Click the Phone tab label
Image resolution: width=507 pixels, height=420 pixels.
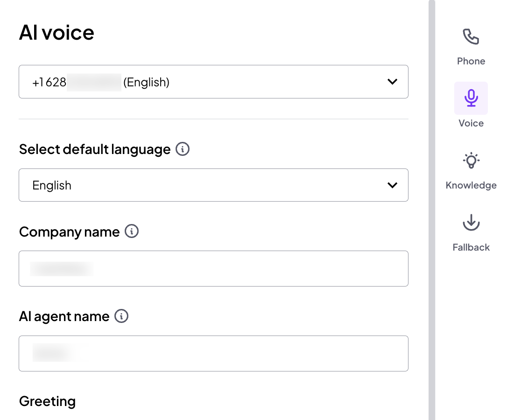pos(471,61)
